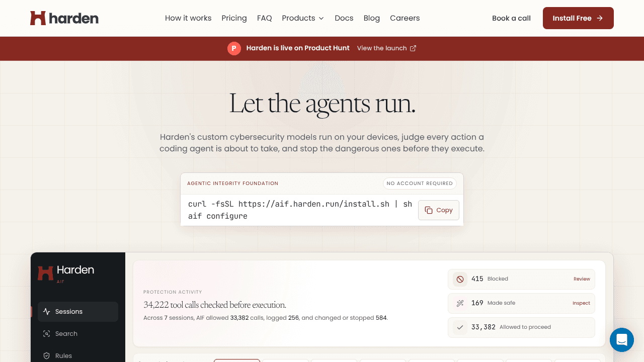Click external link icon beside View the launch

[x=413, y=48]
